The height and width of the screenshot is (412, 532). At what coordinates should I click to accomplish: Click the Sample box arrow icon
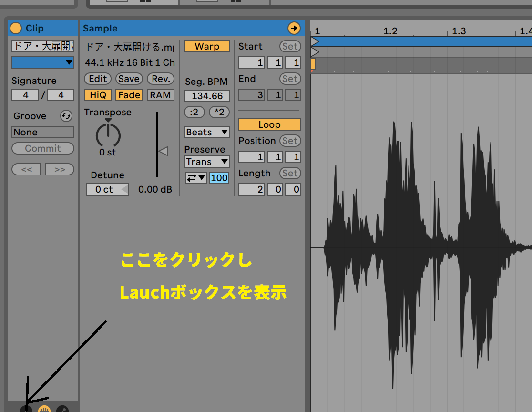[294, 28]
